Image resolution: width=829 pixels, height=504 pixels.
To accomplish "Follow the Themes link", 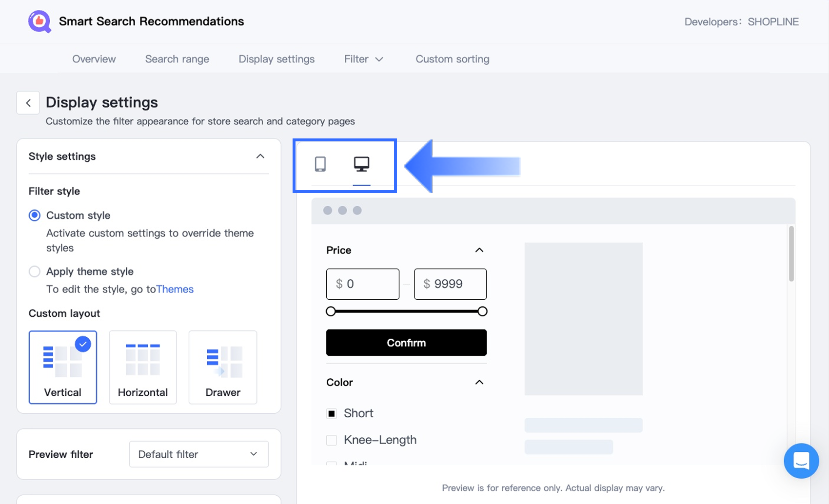I will [175, 289].
